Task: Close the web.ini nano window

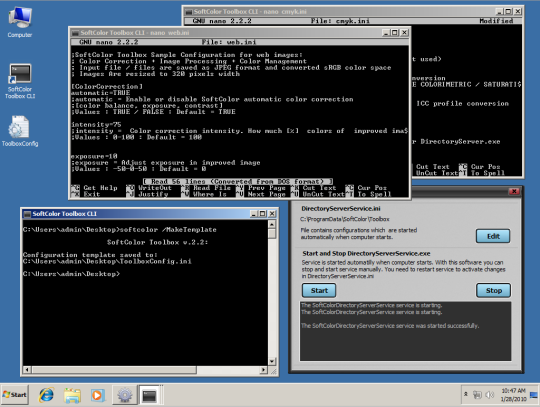Action: point(404,33)
